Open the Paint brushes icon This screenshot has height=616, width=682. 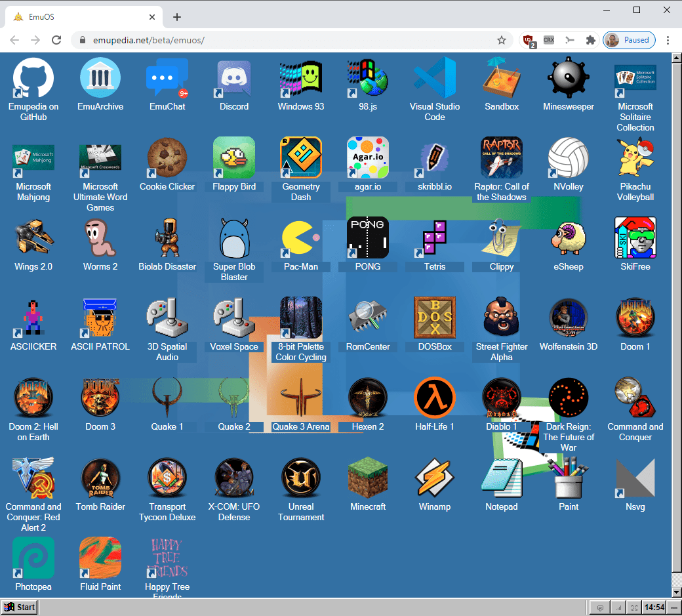click(x=569, y=478)
